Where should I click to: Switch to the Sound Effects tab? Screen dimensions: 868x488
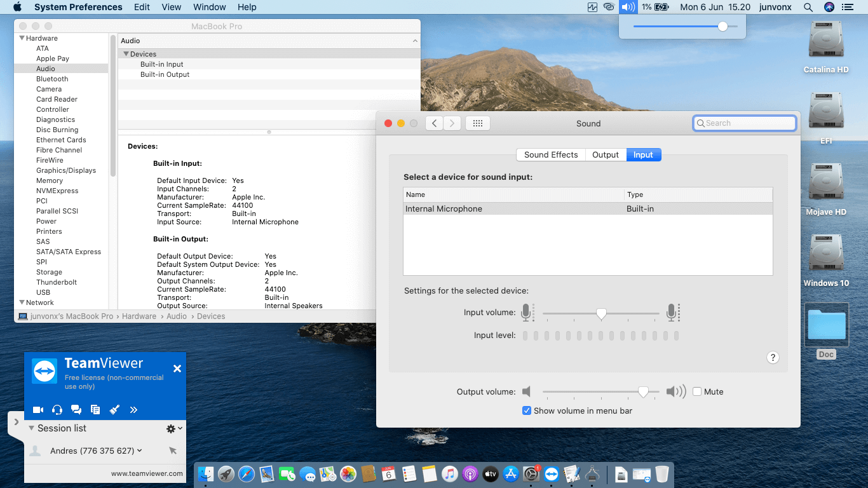point(550,155)
